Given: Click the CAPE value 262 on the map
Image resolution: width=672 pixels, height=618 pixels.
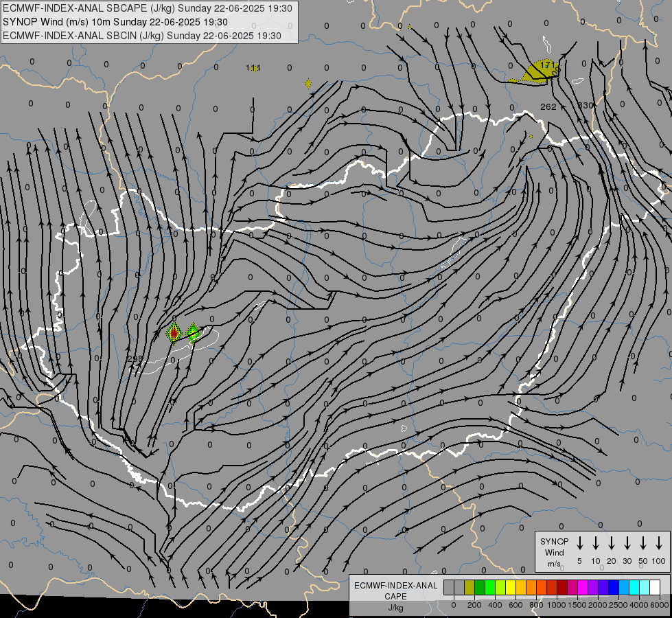Looking at the screenshot, I should (548, 107).
